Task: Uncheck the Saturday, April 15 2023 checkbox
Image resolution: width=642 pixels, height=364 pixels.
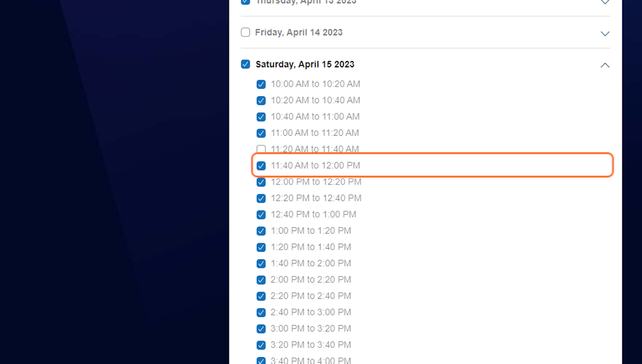Action: tap(245, 64)
